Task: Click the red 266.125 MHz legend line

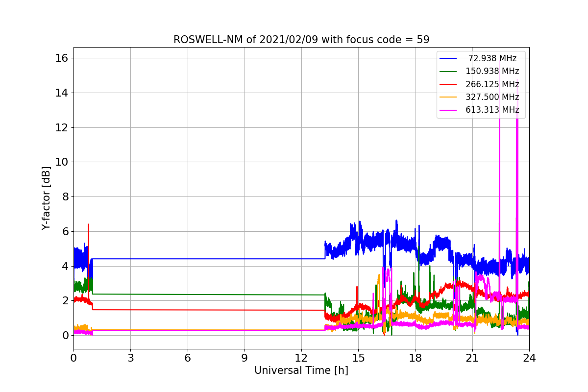Action: point(448,84)
